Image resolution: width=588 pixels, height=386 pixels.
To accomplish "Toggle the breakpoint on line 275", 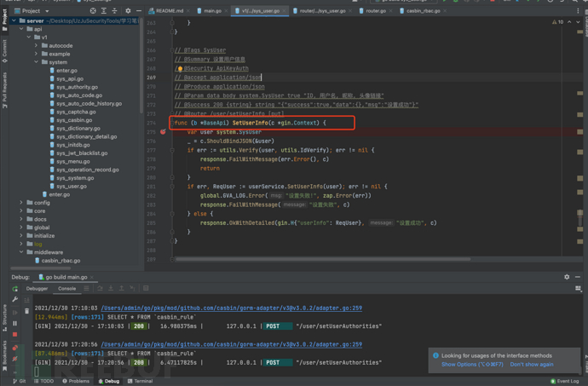I will pyautogui.click(x=163, y=132).
